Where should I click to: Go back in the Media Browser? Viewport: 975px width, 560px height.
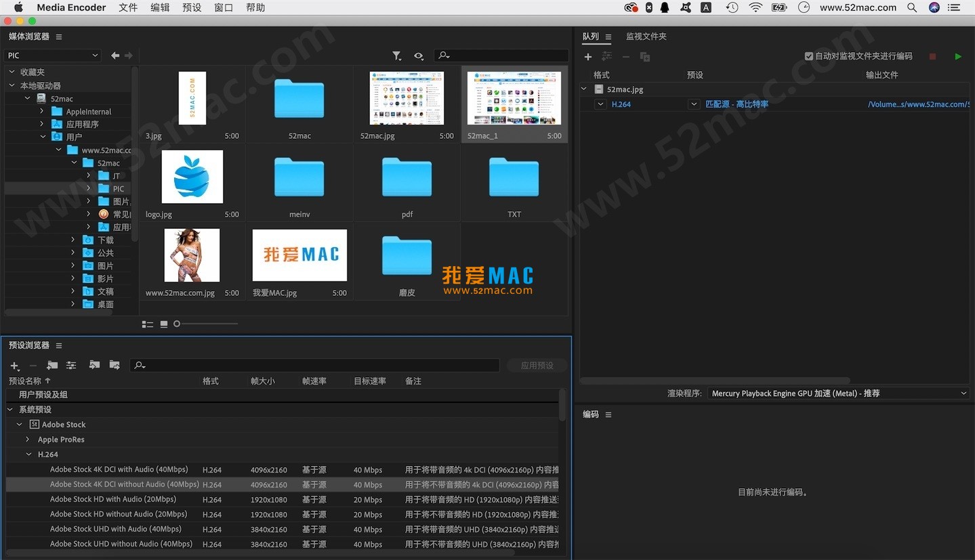[115, 56]
